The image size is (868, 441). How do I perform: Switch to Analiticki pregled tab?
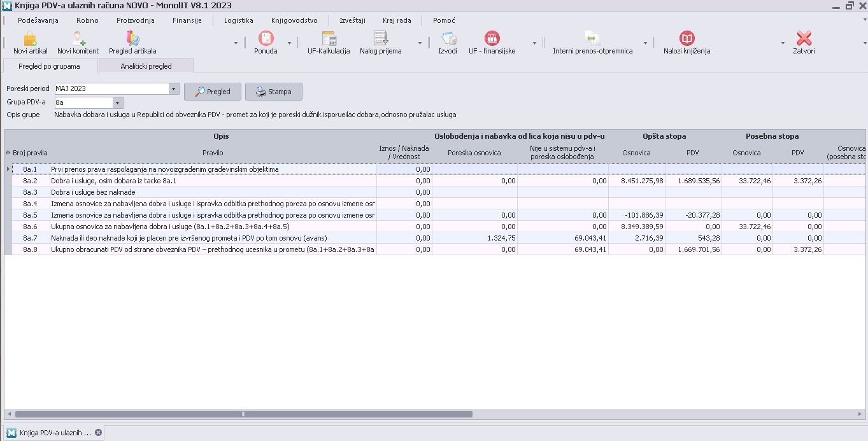tap(146, 66)
